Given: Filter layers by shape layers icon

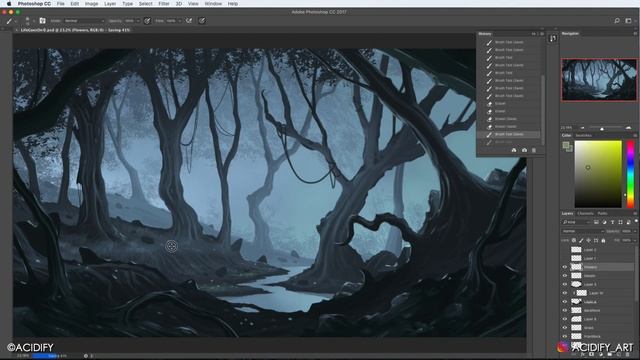Looking at the screenshot, I should point(620,222).
